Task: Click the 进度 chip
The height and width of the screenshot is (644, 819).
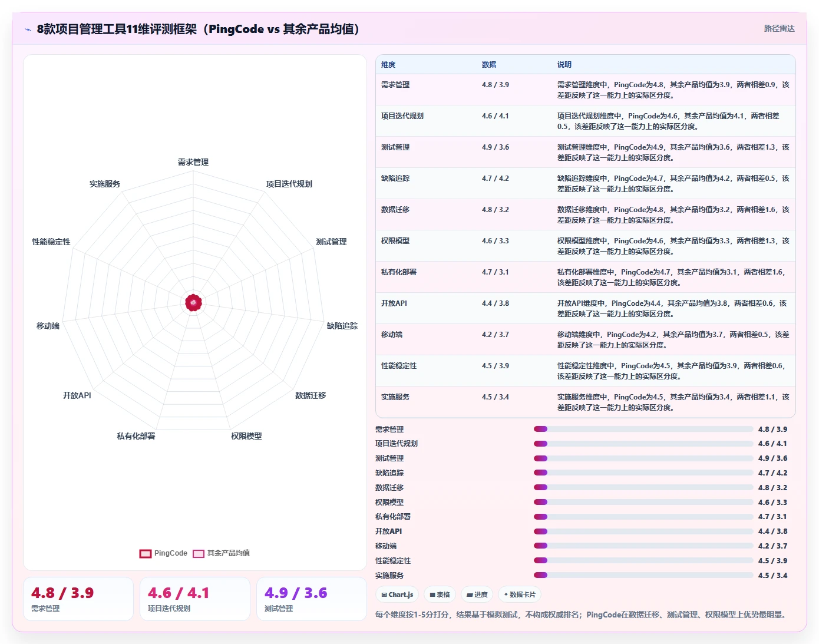Action: 477,595
